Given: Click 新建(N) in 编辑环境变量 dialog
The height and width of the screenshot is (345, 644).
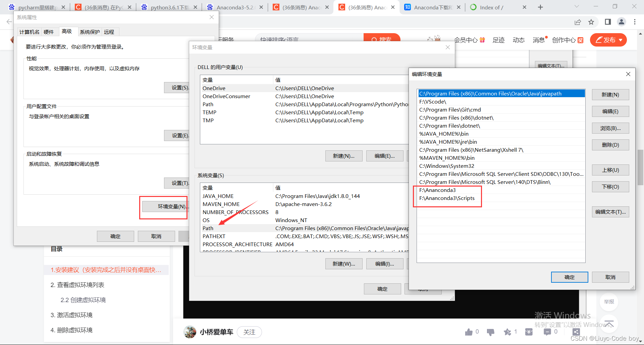Looking at the screenshot, I should (610, 95).
